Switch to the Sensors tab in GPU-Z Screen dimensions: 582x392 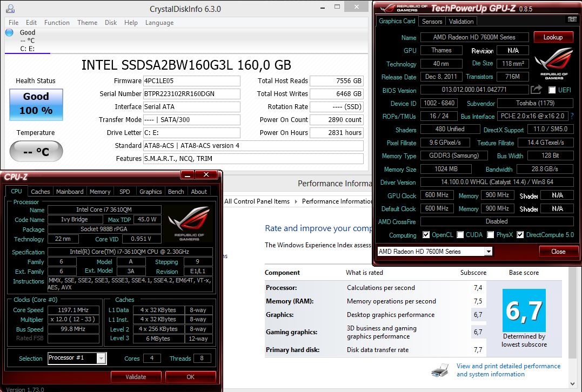click(432, 21)
